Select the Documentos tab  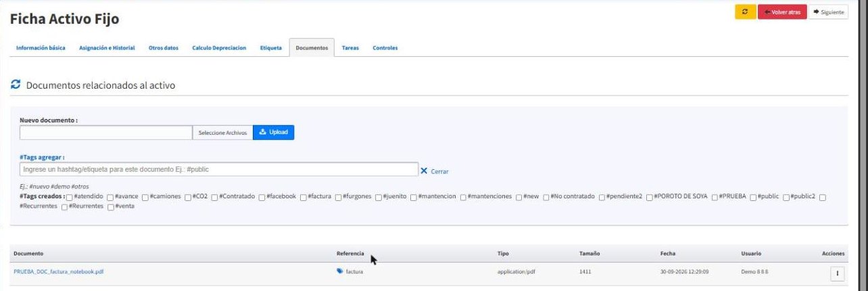(312, 48)
